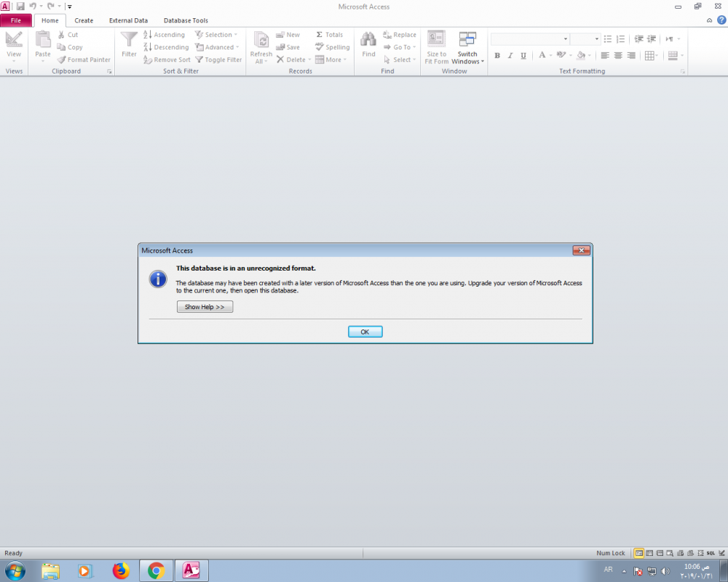Click the volume speaker tray icon
Viewport: 728px width, 582px height.
(x=665, y=571)
